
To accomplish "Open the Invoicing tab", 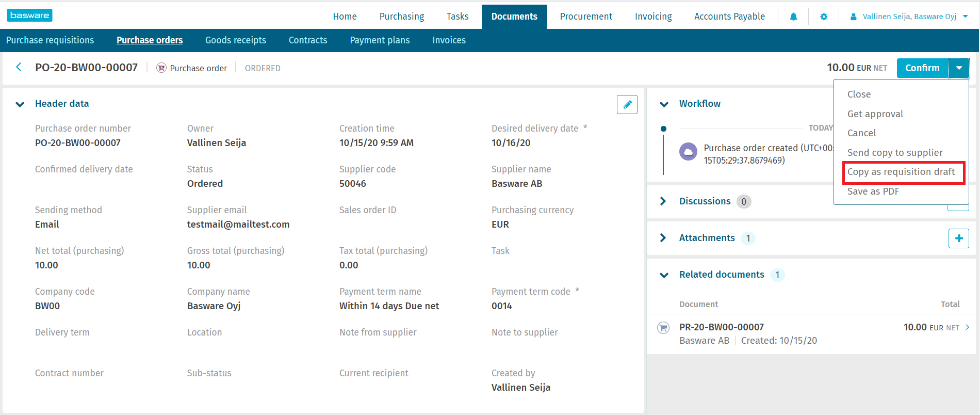I will click(x=653, y=17).
